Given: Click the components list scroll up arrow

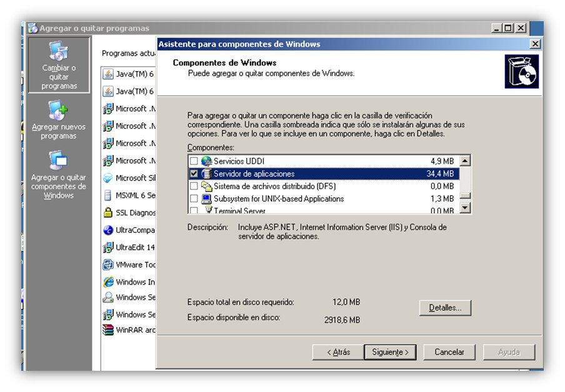Looking at the screenshot, I should coord(465,160).
